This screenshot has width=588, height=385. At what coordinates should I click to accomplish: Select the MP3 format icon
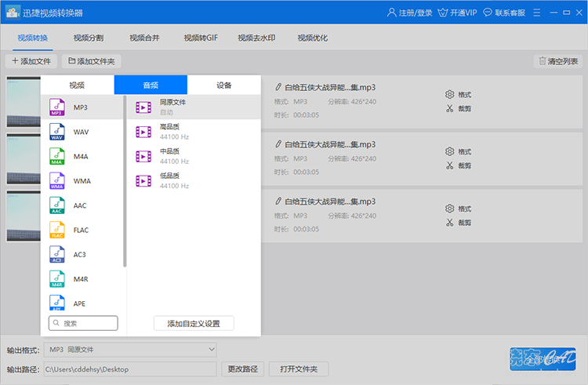(x=57, y=107)
